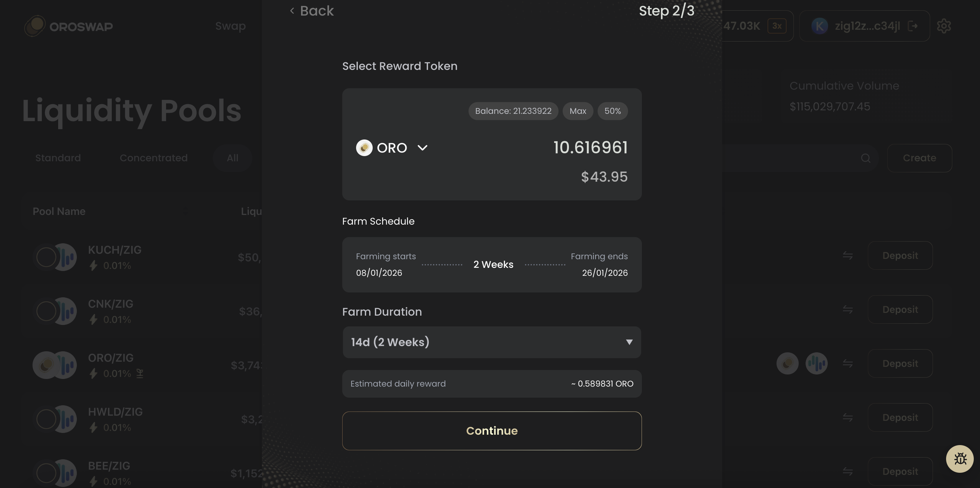The width and height of the screenshot is (980, 488).
Task: Open the settings gear icon
Action: click(944, 26)
